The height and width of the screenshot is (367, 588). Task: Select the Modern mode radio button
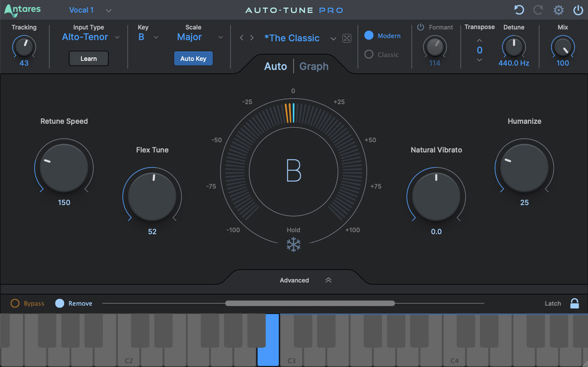point(369,36)
